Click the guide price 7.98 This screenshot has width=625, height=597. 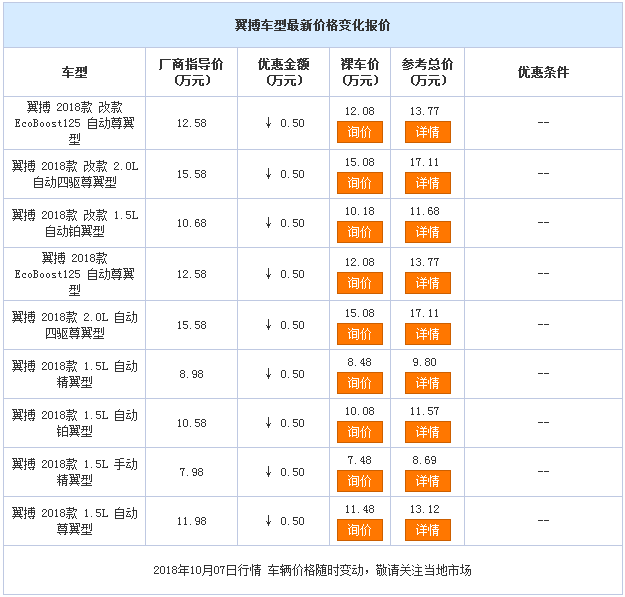[192, 472]
